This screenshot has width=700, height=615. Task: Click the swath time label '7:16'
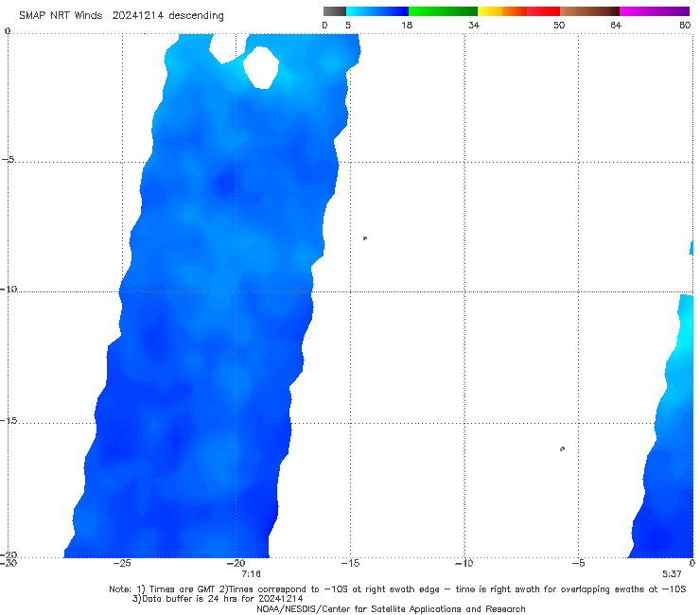click(x=251, y=574)
